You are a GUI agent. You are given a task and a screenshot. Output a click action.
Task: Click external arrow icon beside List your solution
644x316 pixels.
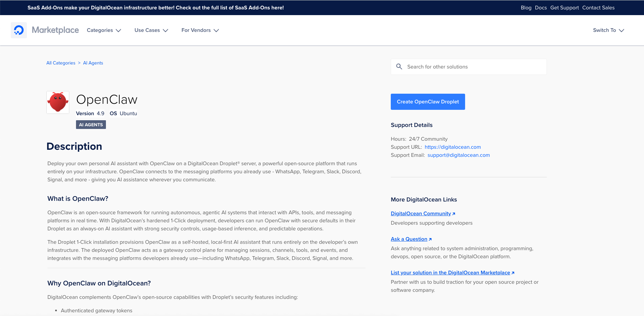tap(513, 273)
